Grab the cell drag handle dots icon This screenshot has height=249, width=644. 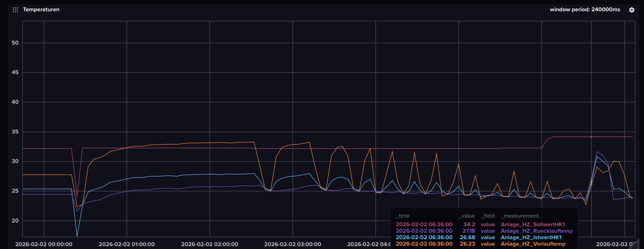[15, 10]
